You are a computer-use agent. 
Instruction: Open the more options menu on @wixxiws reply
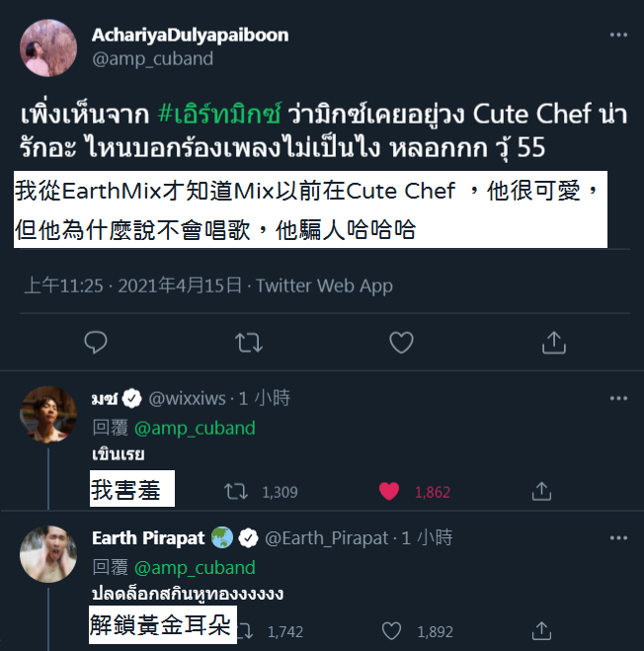[x=618, y=398]
